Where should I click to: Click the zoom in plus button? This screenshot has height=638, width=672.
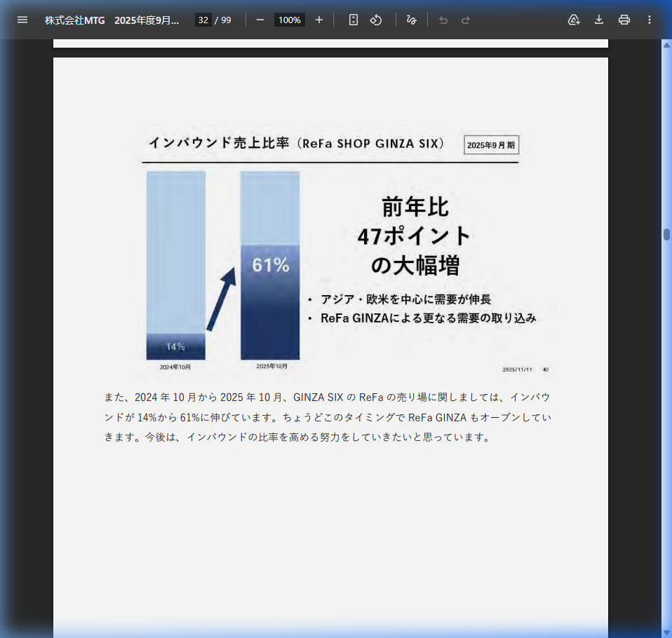319,20
